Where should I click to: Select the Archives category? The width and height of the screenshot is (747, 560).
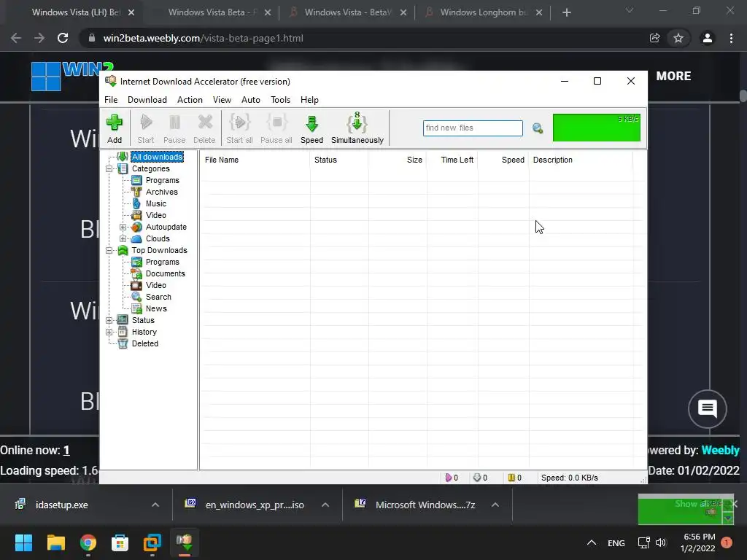click(161, 192)
